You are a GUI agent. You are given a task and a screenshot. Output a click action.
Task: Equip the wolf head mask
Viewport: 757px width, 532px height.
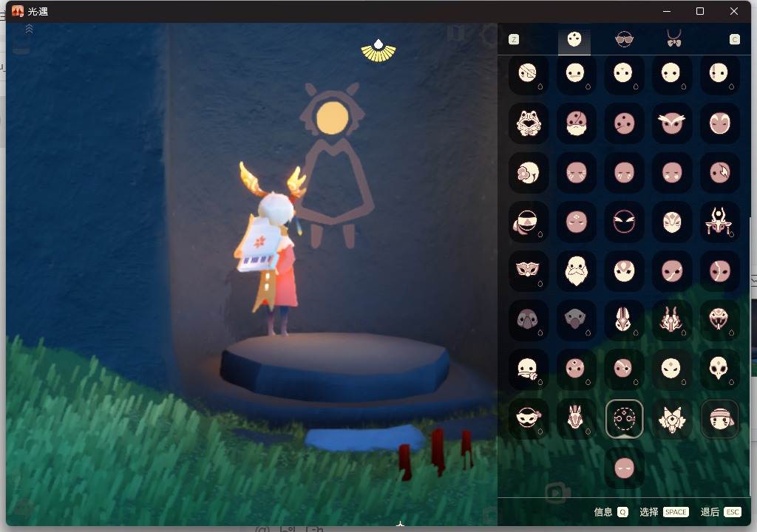pos(671,418)
